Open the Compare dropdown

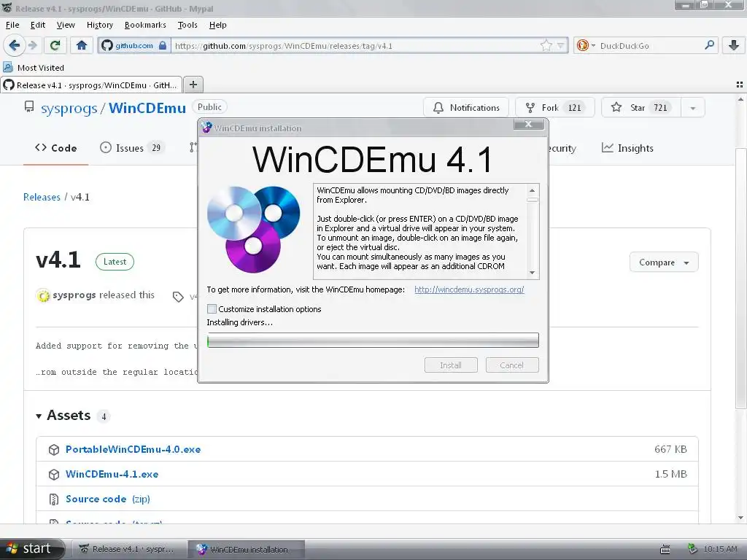[x=664, y=262]
